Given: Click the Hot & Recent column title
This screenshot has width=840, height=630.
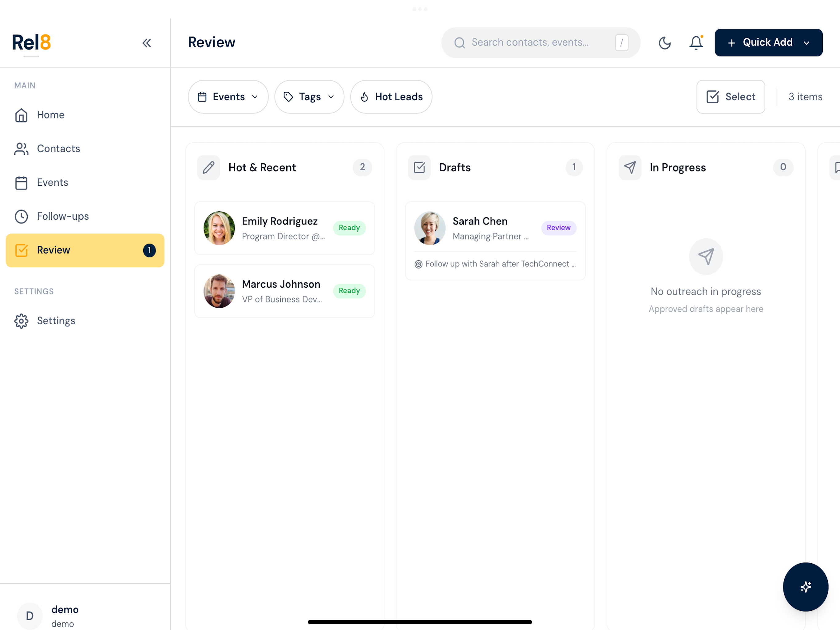Looking at the screenshot, I should tap(262, 167).
